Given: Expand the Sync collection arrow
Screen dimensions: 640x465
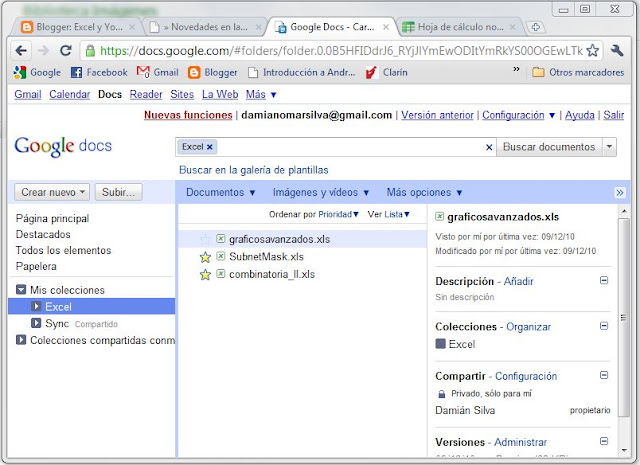Looking at the screenshot, I should coord(36,323).
